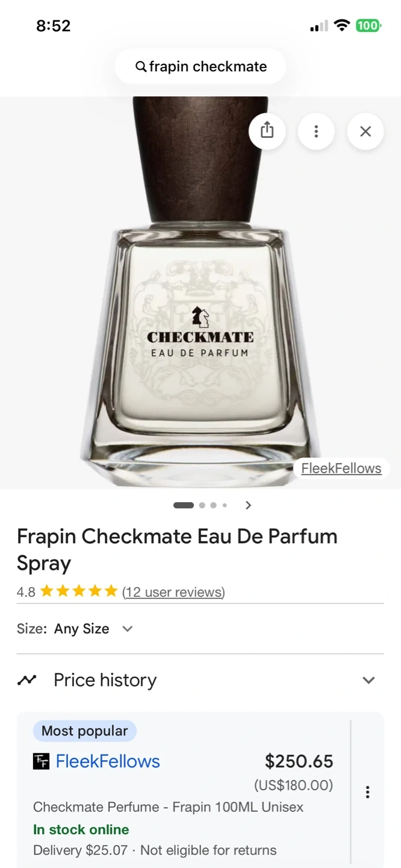The image size is (401, 868).
Task: Go to the next product image arrow
Action: pyautogui.click(x=248, y=505)
